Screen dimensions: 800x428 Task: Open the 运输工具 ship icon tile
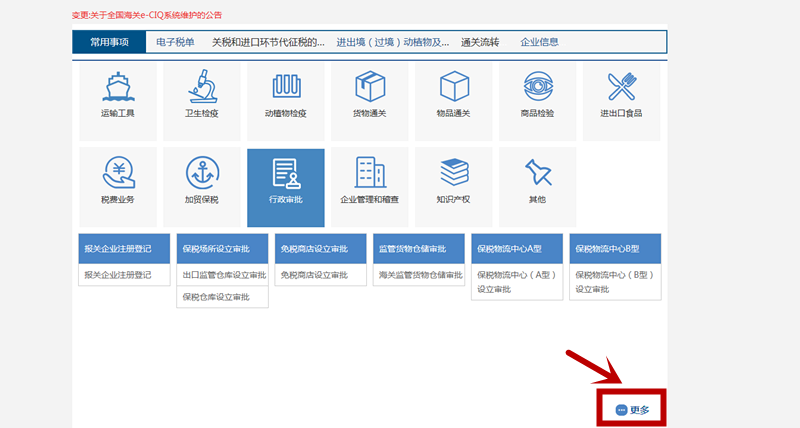[118, 102]
